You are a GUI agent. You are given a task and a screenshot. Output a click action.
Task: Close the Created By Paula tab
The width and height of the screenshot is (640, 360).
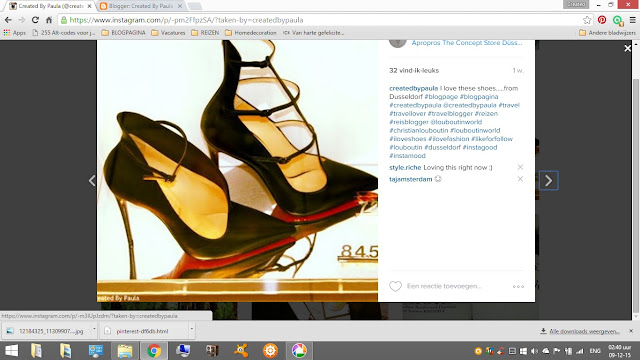(89, 6)
